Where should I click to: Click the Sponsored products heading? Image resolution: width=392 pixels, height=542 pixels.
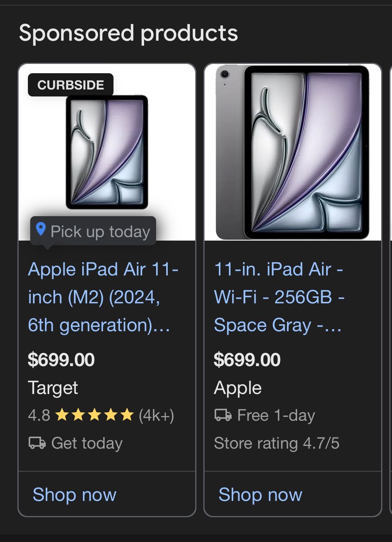tap(129, 33)
